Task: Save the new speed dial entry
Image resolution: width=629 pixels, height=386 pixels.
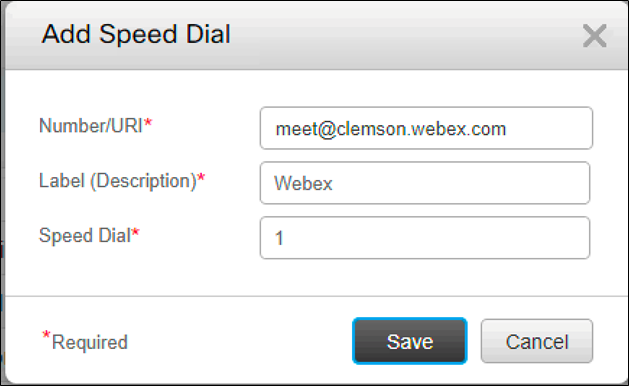Action: (x=410, y=341)
